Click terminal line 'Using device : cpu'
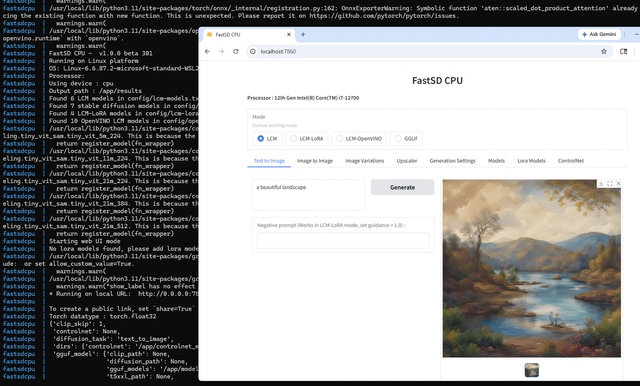Screen dimensions: 640x386 [81, 83]
